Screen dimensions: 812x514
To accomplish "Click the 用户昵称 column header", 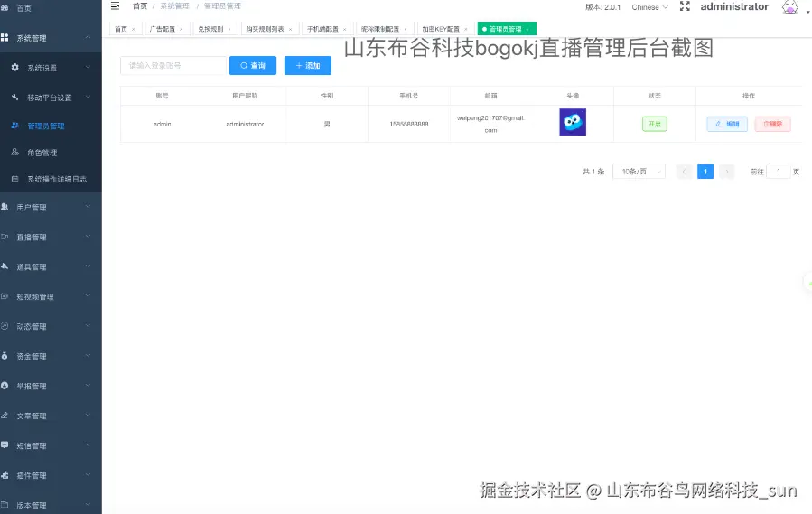I will click(245, 96).
